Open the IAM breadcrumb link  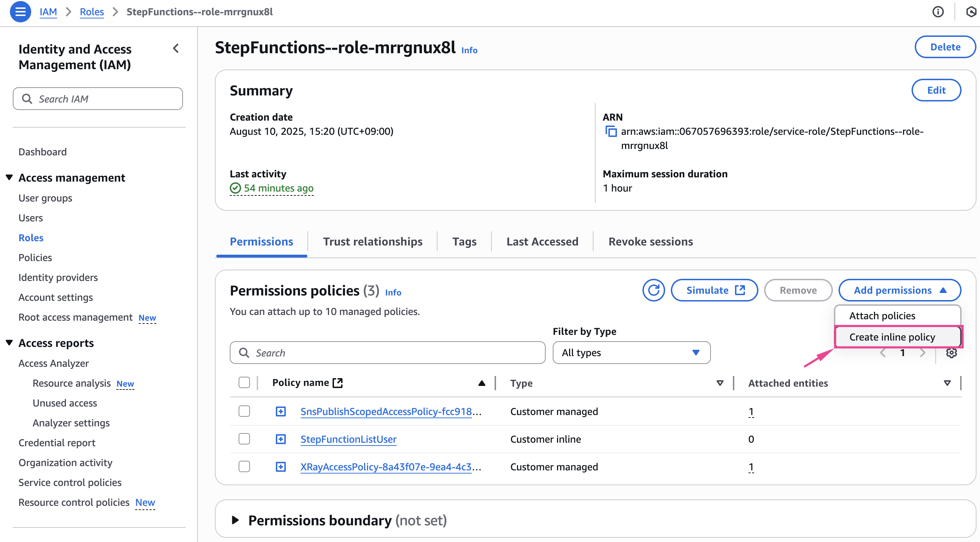point(48,12)
